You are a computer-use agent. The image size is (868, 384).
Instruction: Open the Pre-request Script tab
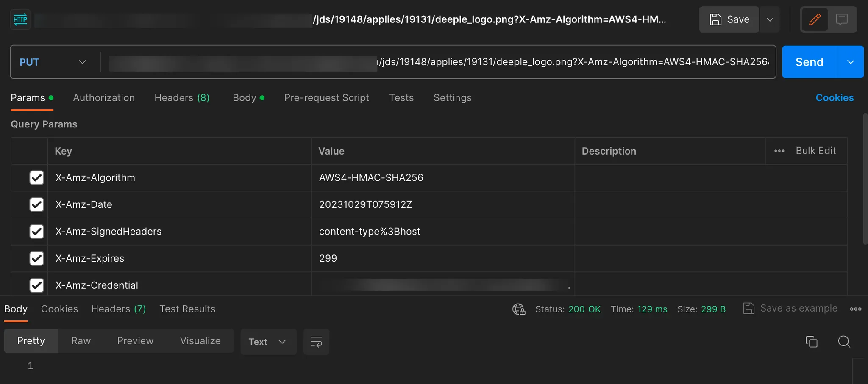[x=326, y=98]
